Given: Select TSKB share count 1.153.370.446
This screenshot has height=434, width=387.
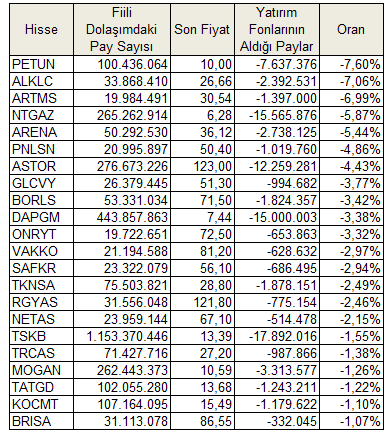Looking at the screenshot, I should [122, 336].
